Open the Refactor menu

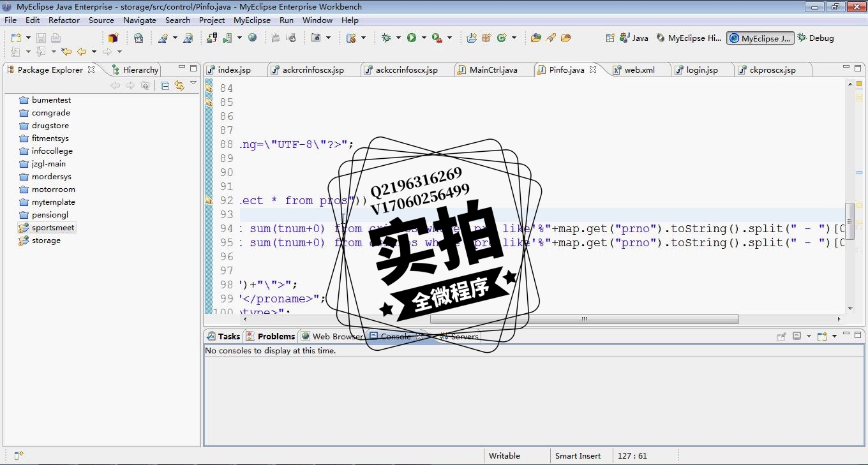64,20
